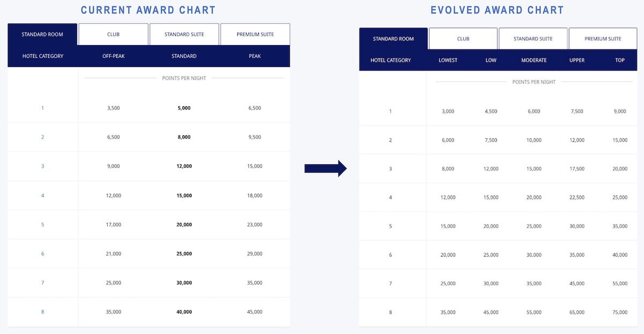Open category 3 link in current chart

[43, 166]
